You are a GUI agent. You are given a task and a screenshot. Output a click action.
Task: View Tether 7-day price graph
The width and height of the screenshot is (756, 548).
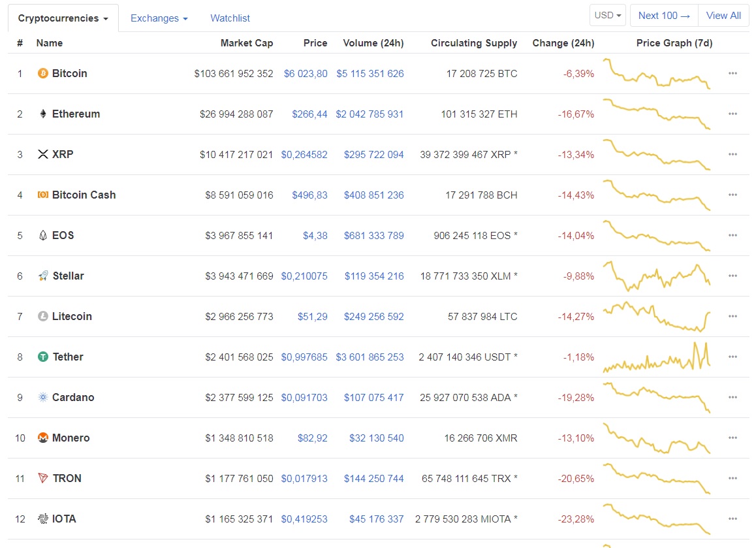pyautogui.click(x=657, y=357)
